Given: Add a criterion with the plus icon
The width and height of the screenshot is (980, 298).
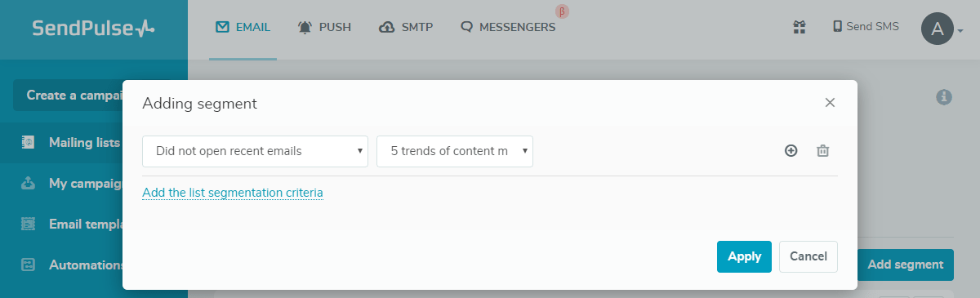Looking at the screenshot, I should [x=791, y=151].
